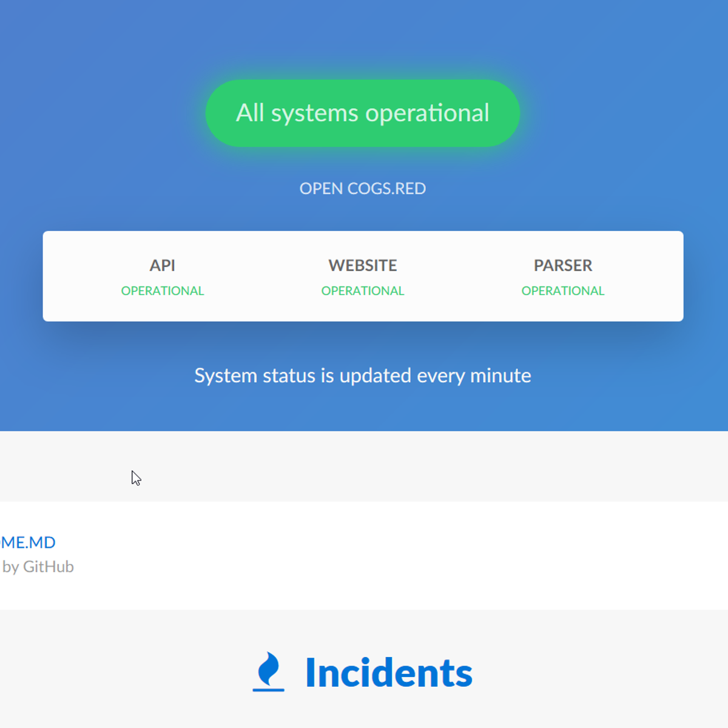The height and width of the screenshot is (728, 728).
Task: Open the COGS.RED link
Action: [x=362, y=189]
